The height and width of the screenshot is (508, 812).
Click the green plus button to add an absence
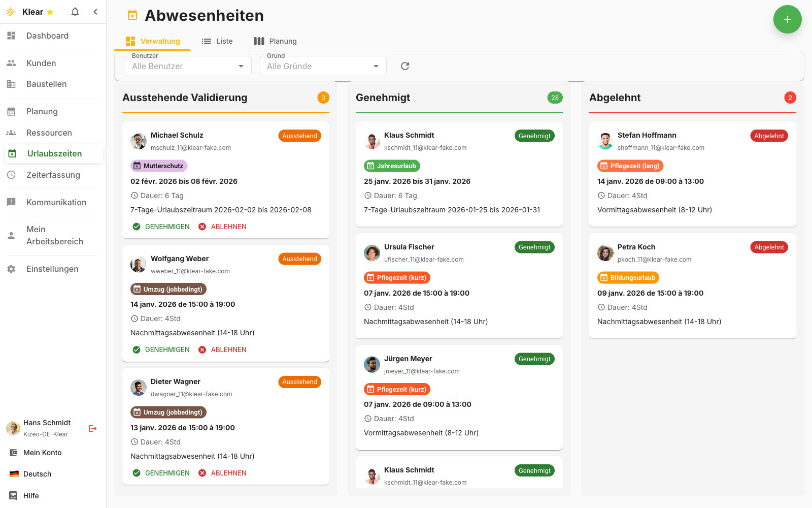[788, 19]
